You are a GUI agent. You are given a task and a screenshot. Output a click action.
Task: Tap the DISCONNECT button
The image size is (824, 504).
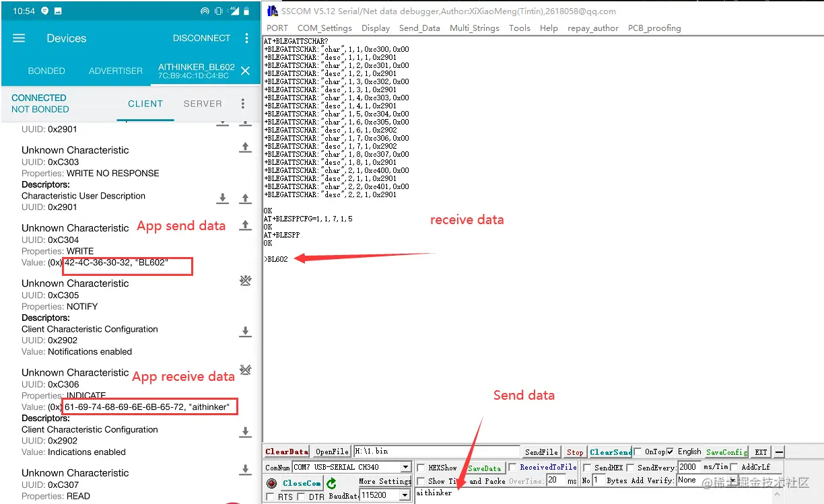click(x=201, y=38)
